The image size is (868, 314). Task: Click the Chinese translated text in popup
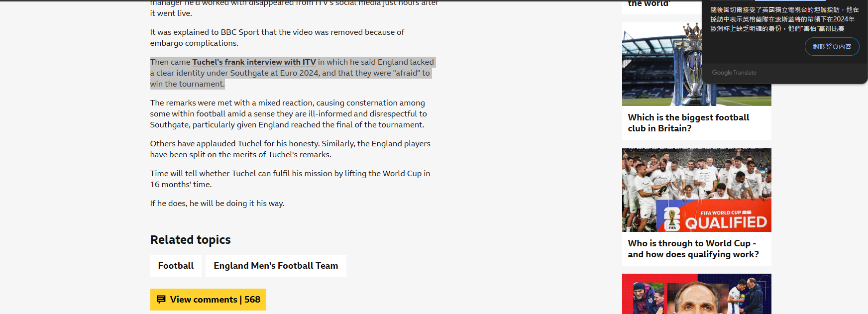coord(784,19)
